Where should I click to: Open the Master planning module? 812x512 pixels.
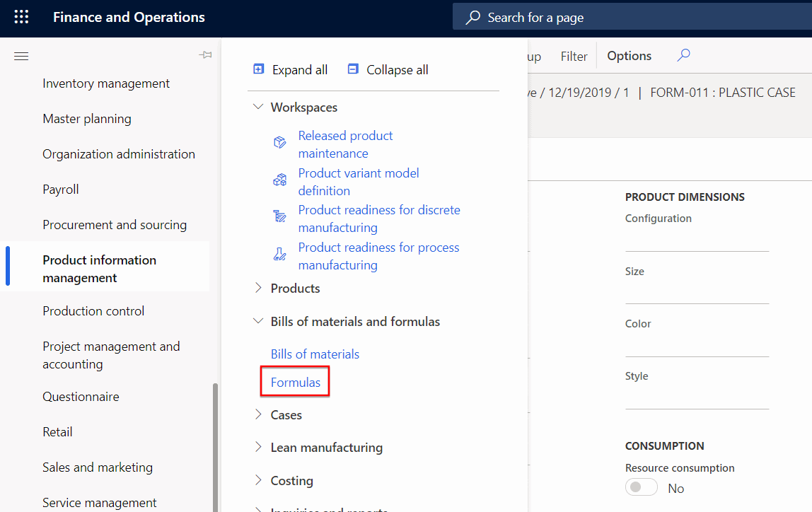point(87,119)
